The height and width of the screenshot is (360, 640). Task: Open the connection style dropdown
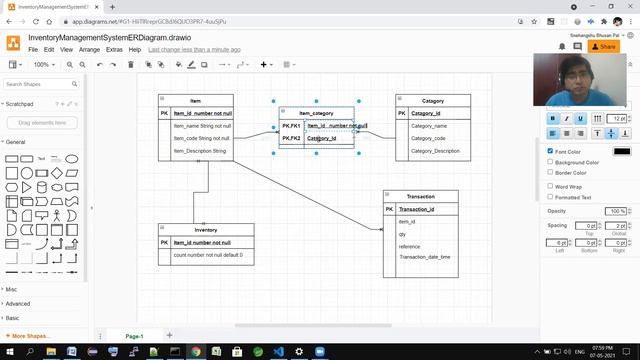224,64
